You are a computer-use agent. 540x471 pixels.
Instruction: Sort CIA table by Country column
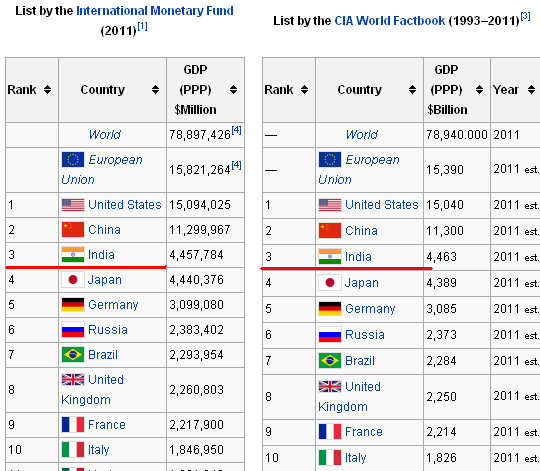coord(412,90)
